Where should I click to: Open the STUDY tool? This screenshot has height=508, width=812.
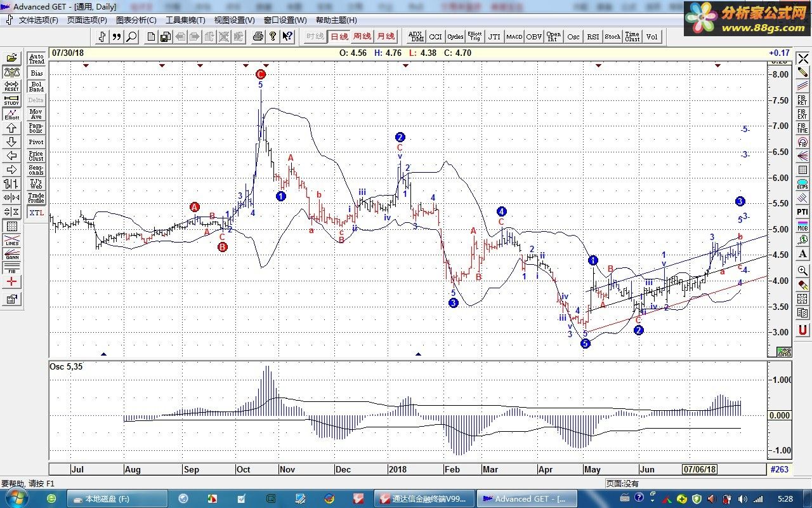11,100
